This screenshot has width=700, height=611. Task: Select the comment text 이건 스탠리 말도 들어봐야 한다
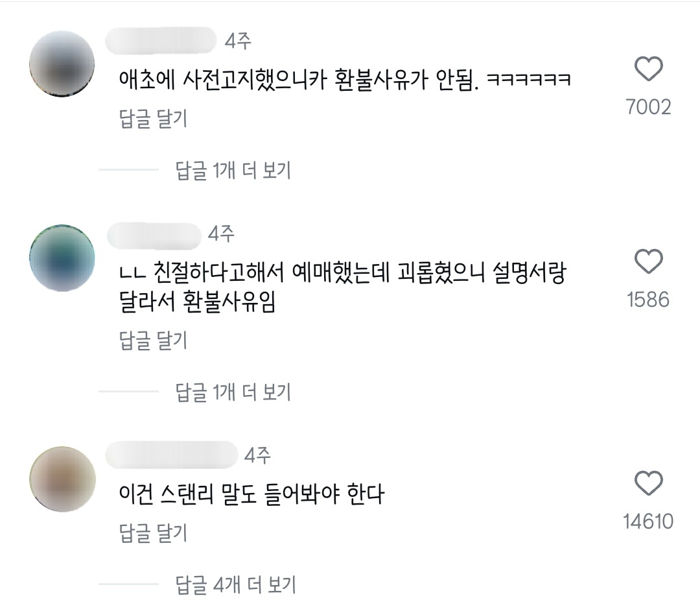[x=251, y=494]
